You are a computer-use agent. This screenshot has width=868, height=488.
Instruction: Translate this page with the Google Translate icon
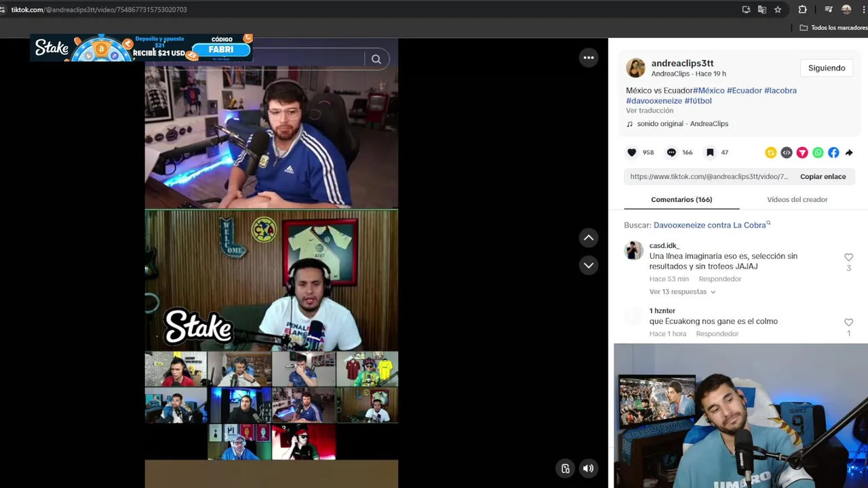coord(762,9)
